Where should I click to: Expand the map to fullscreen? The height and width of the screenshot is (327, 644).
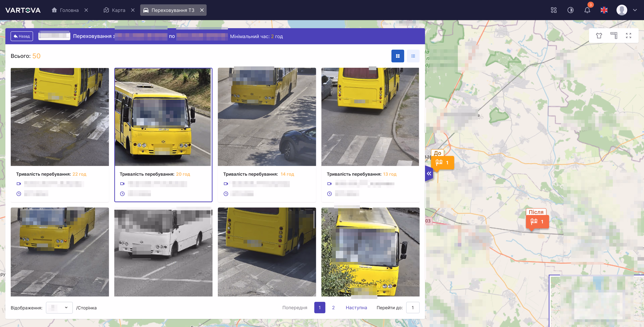(629, 36)
